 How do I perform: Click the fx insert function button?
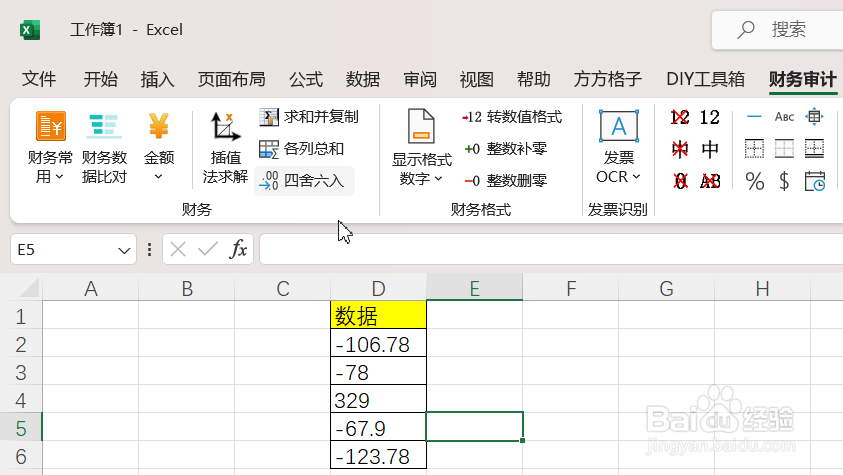[x=238, y=249]
